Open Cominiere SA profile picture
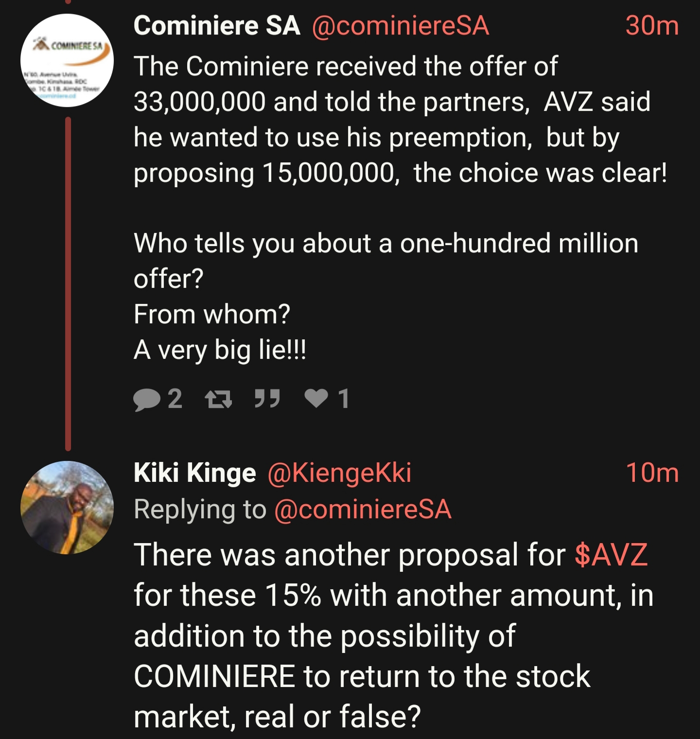Image resolution: width=700 pixels, height=739 pixels. coord(67,61)
